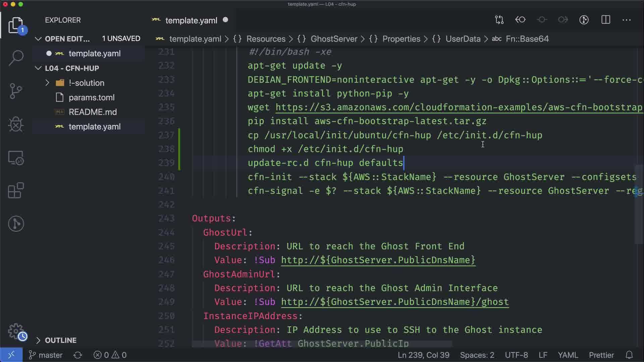Viewport: 644px width, 362px height.
Task: Select the template.yaml editor tab
Action: [191, 20]
